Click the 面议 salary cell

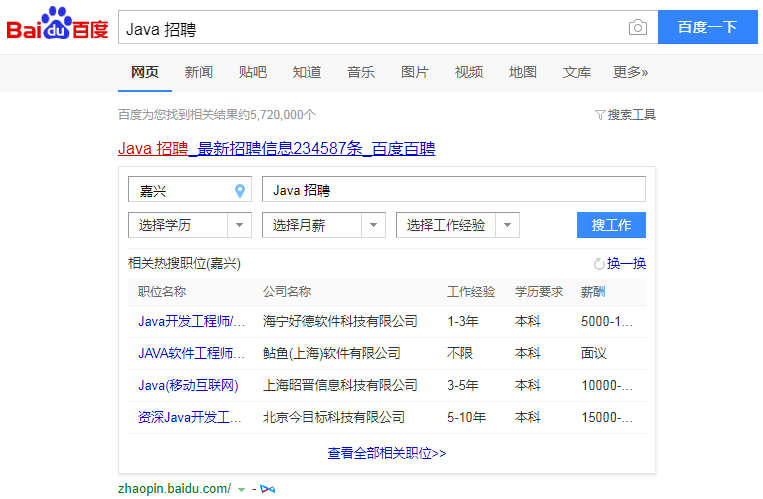coord(594,353)
